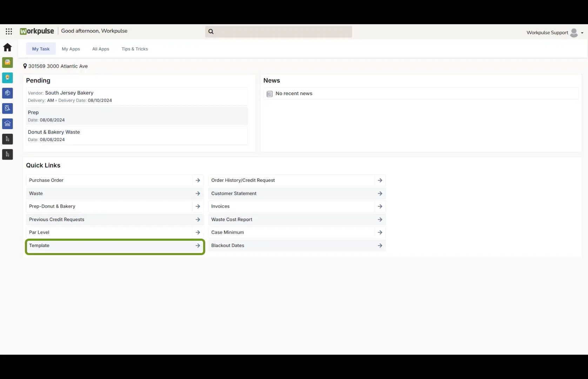Click the arrow on Order History/Credit Request row

coord(380,180)
